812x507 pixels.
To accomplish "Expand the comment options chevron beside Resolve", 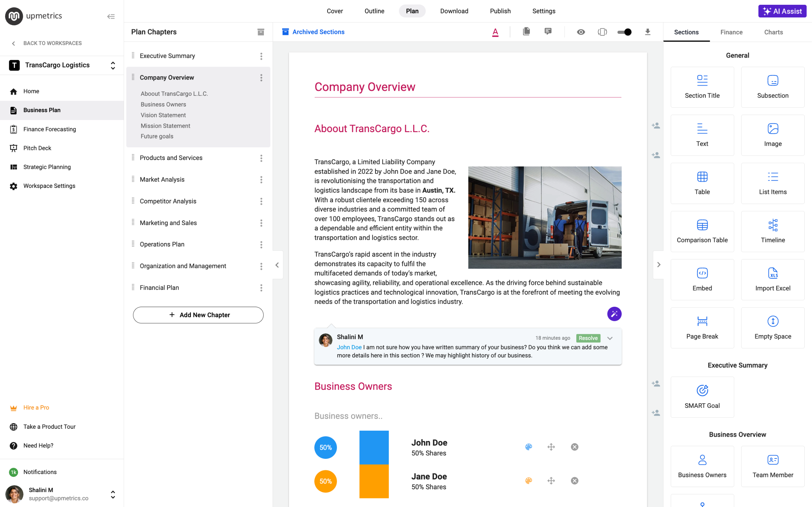I will point(610,338).
